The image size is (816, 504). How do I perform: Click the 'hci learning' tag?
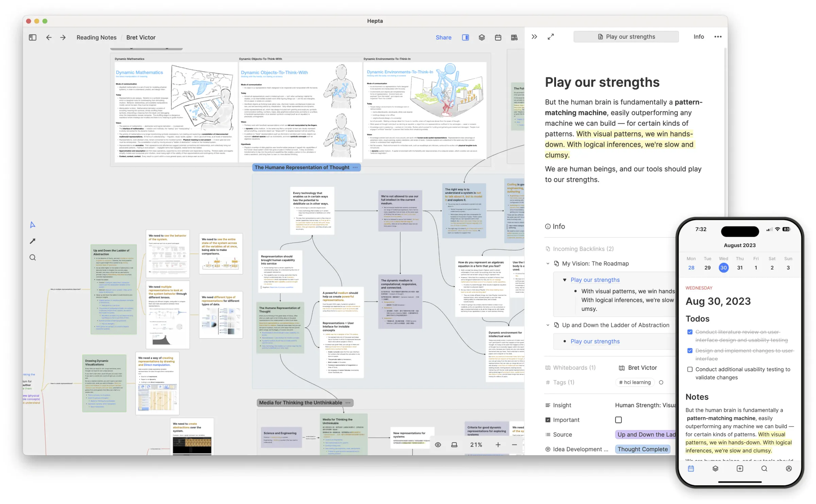point(634,382)
